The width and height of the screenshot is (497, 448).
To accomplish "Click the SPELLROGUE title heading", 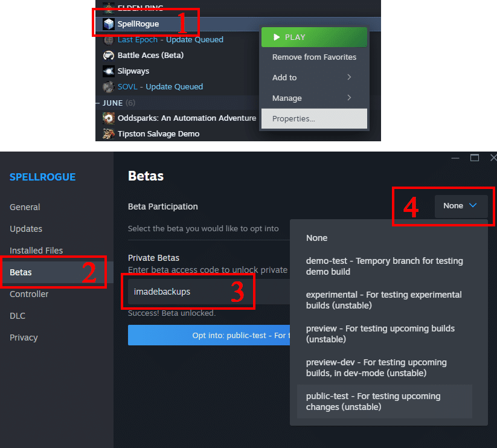I will coord(42,177).
